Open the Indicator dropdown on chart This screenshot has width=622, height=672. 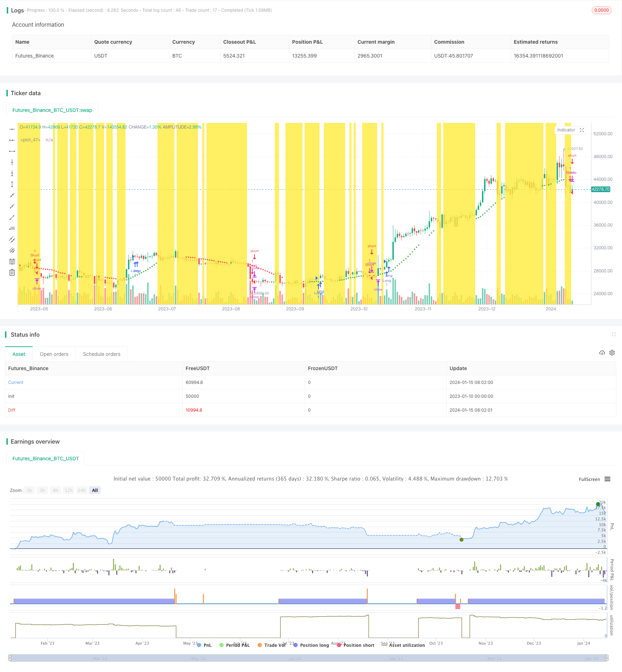coord(566,130)
